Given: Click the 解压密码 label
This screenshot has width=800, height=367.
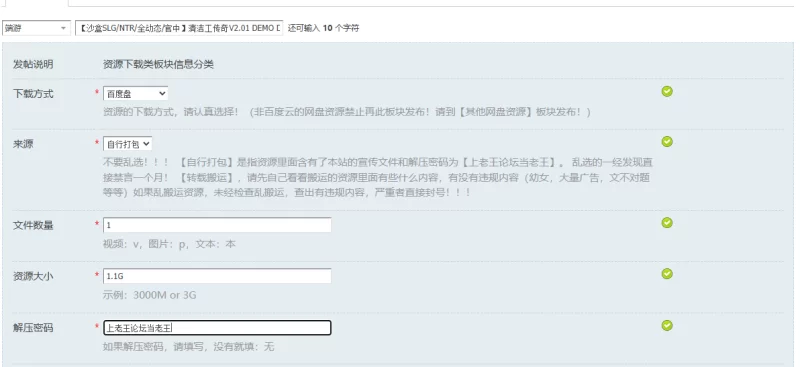Looking at the screenshot, I should tap(33, 328).
